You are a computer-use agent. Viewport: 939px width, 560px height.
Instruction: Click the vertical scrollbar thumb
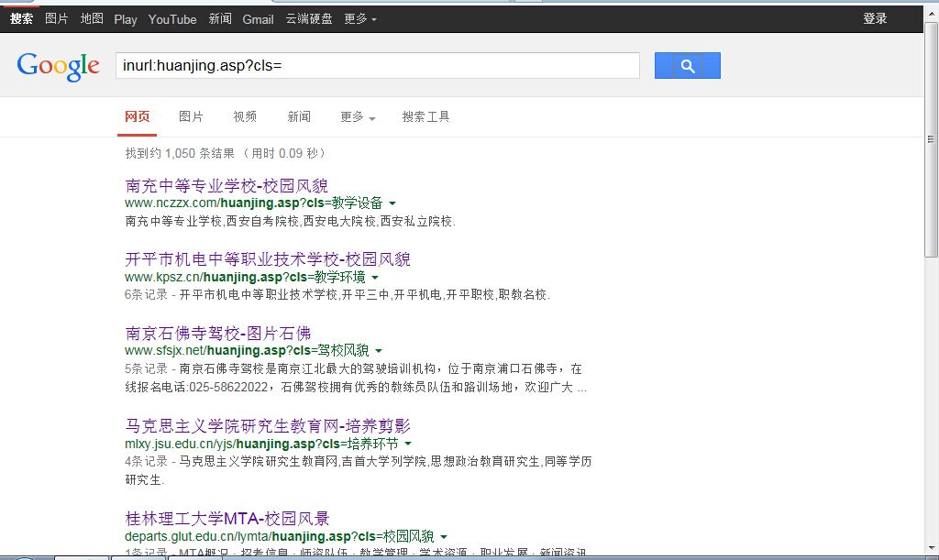pyautogui.click(x=931, y=138)
